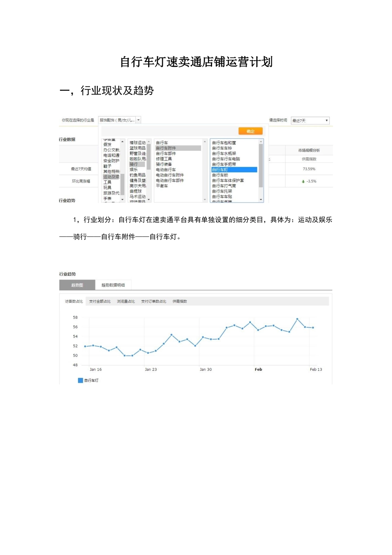Image resolution: width=392 pixels, height=555 pixels.
Task: Select the 支付订单数占比 metric tab
Action: click(153, 301)
